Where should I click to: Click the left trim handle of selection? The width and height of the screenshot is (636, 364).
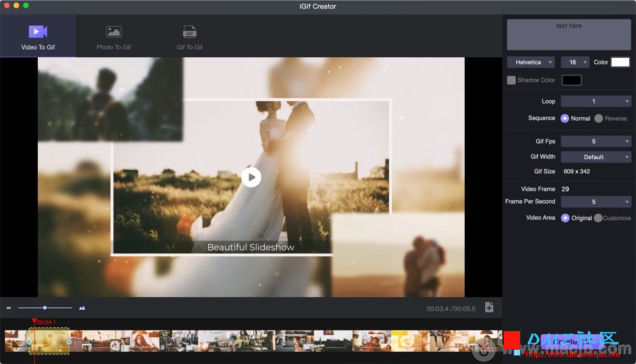pyautogui.click(x=29, y=342)
